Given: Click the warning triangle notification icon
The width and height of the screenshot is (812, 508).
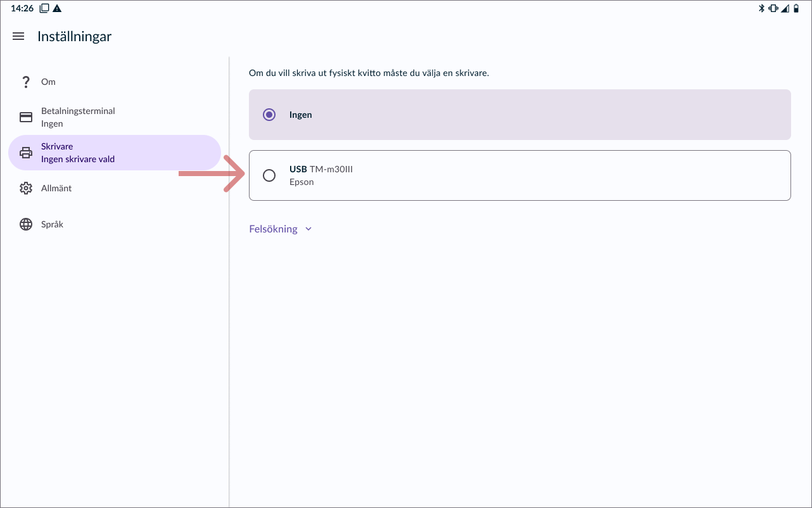Looking at the screenshot, I should pos(57,8).
